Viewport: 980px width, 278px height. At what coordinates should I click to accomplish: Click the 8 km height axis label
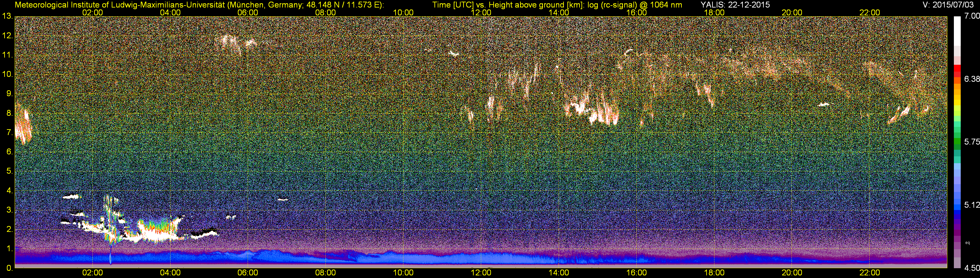[x=9, y=113]
